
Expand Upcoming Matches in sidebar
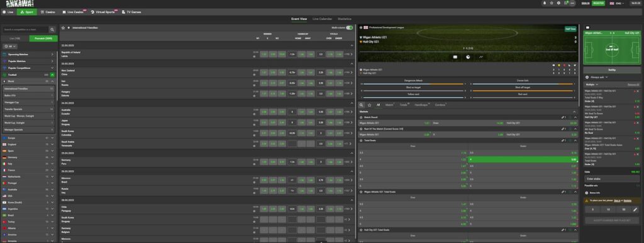tap(52, 54)
